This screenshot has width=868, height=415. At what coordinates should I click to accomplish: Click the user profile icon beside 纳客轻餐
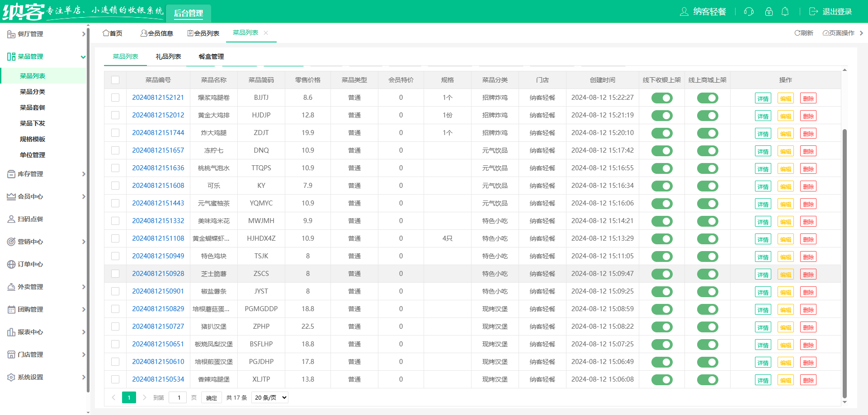tap(684, 12)
